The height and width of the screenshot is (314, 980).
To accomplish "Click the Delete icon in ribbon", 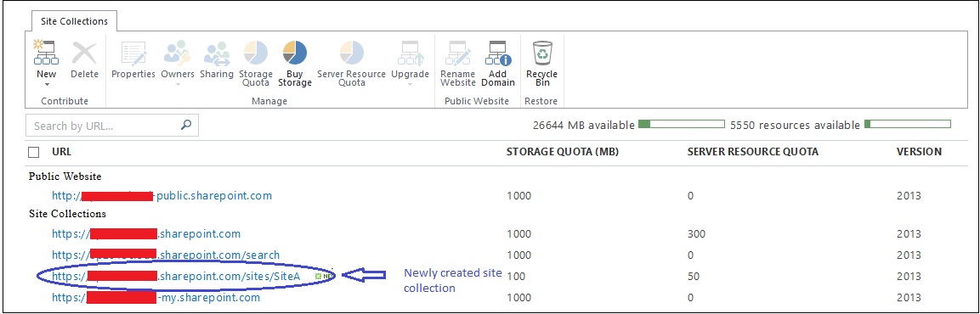I will coord(84,53).
